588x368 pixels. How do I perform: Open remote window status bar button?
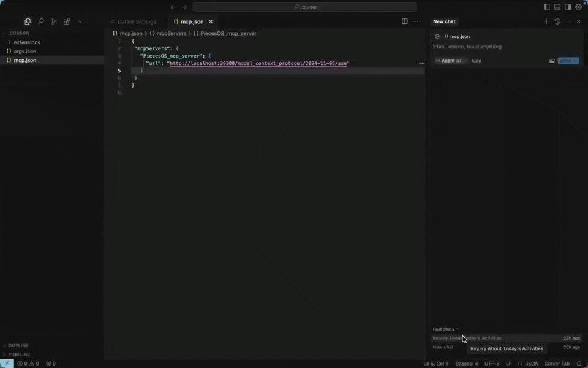[7, 364]
